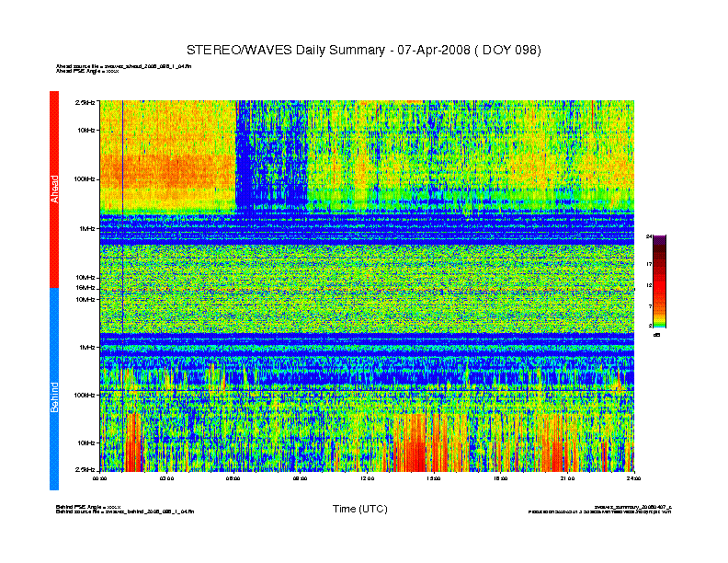Click the '7' color scale value
This screenshot has height=563, width=728.
point(650,306)
